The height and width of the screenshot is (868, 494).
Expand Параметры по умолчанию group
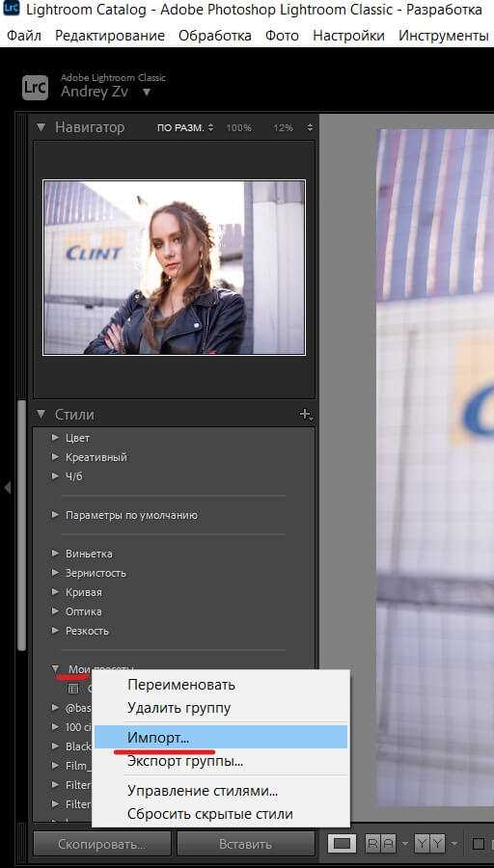pos(55,515)
